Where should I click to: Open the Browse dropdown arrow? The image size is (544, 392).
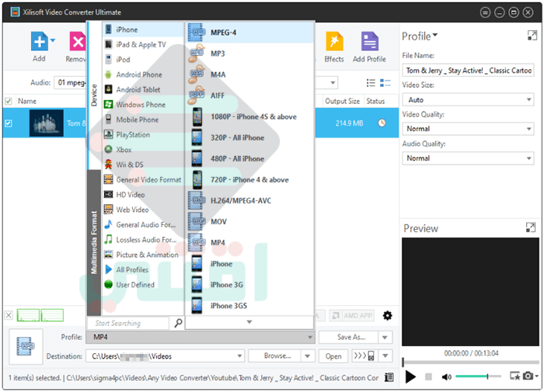(308, 356)
